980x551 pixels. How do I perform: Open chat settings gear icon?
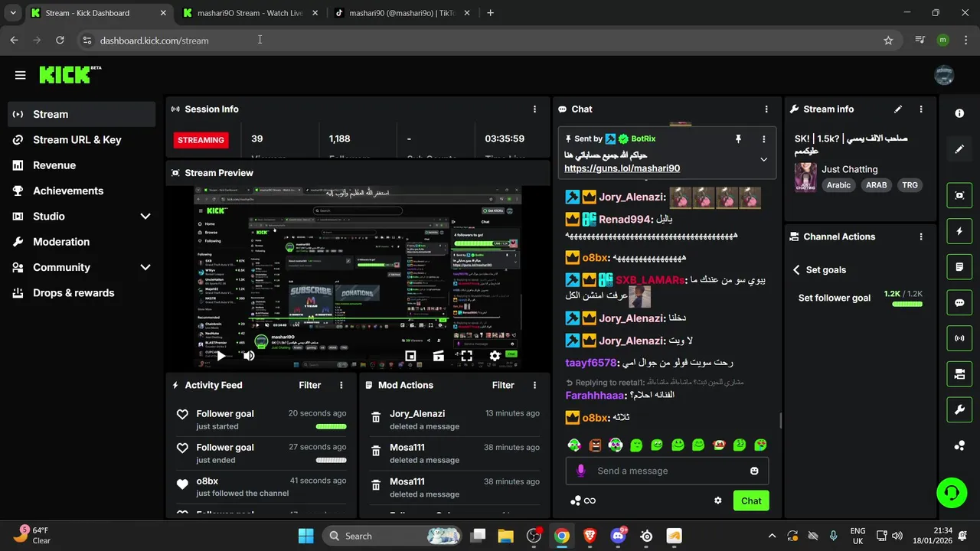pyautogui.click(x=718, y=500)
